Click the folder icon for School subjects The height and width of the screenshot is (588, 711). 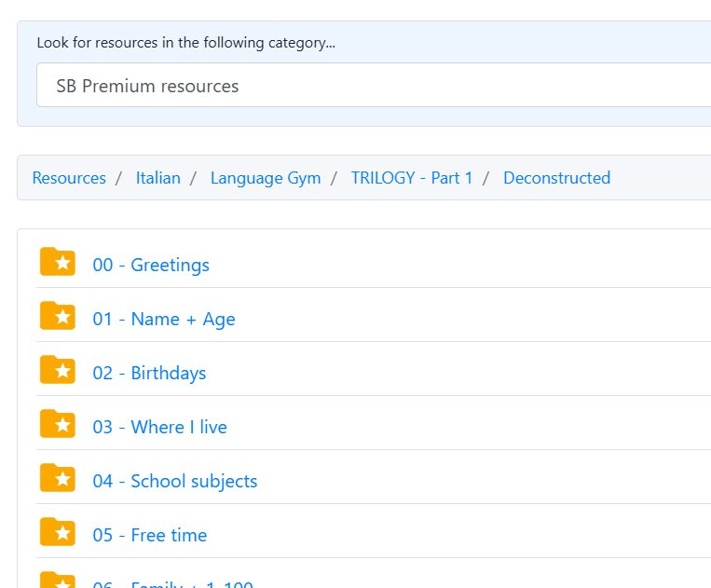[x=58, y=478]
